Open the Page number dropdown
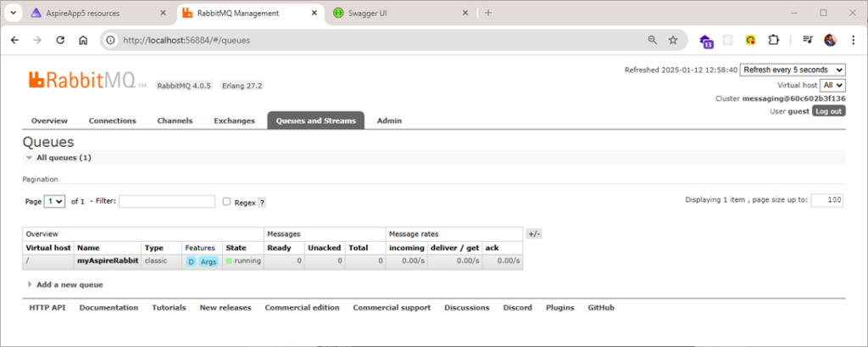The width and height of the screenshot is (868, 347). pyautogui.click(x=55, y=202)
